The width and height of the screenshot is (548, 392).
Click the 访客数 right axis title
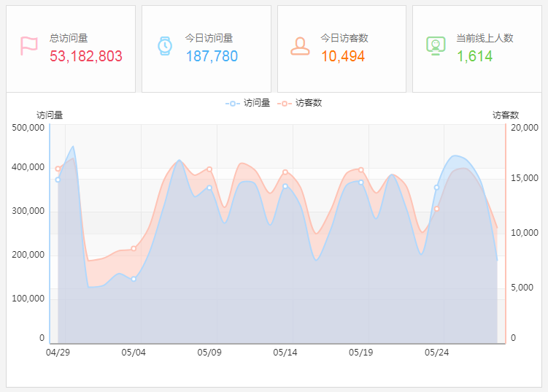click(x=506, y=115)
